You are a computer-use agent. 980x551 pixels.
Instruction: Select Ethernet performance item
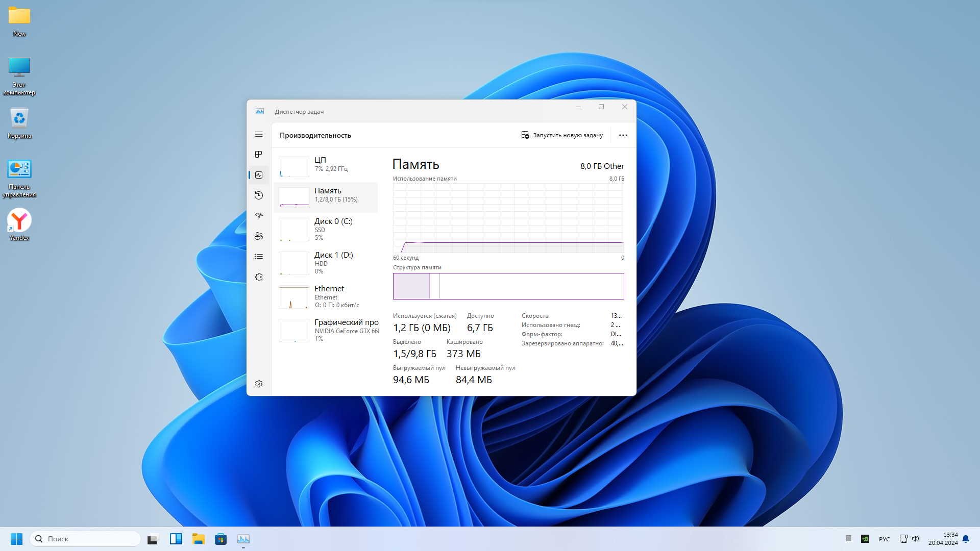click(x=327, y=296)
